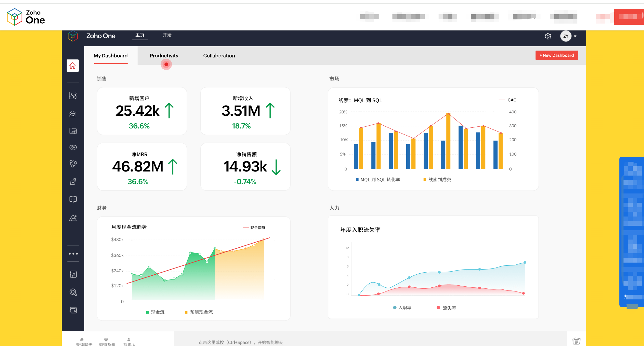
Task: Expand the ZY profile dropdown arrow
Action: tap(575, 36)
